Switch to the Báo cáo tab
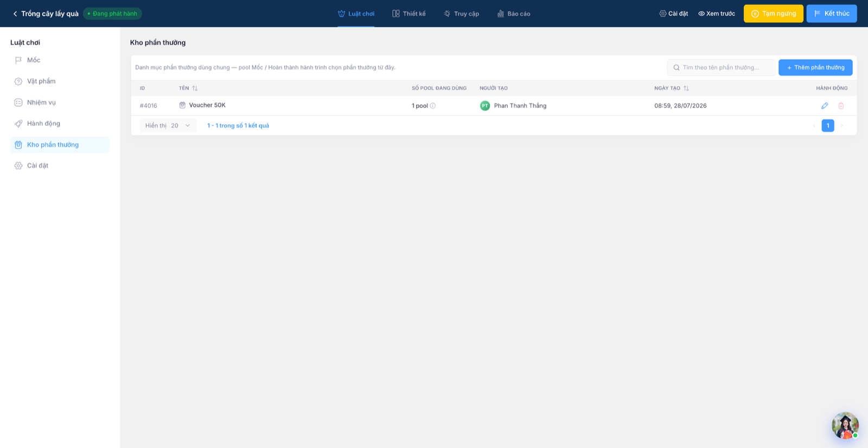Screen dimensions: 868x448 click(514, 14)
